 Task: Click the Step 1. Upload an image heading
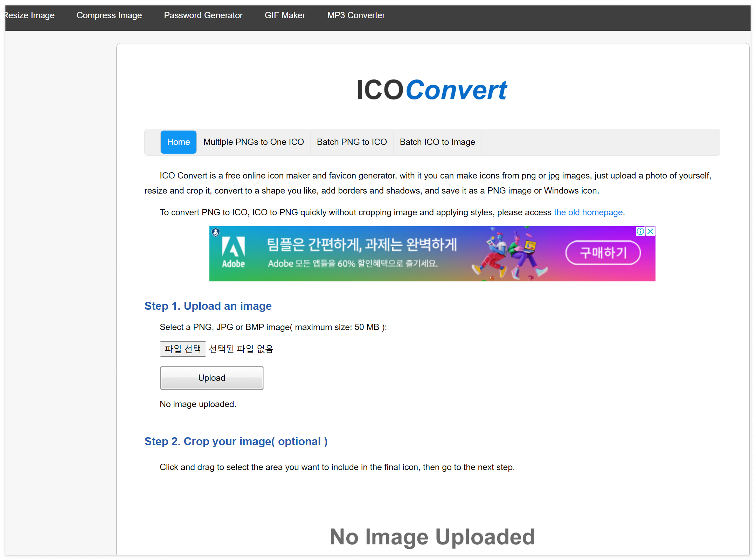click(208, 306)
